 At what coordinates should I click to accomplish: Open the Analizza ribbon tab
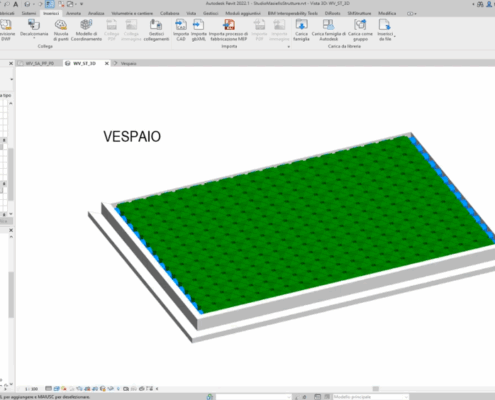(x=96, y=13)
